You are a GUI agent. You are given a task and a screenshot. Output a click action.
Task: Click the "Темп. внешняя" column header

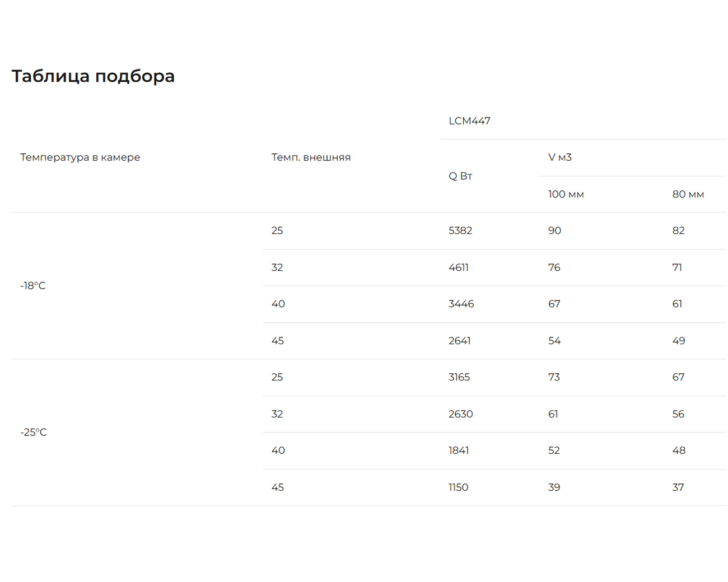tap(311, 157)
